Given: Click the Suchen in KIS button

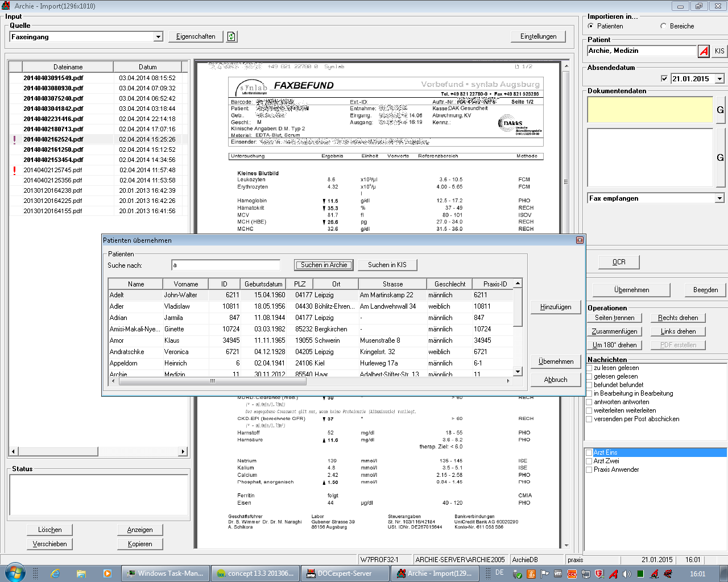Looking at the screenshot, I should [387, 265].
